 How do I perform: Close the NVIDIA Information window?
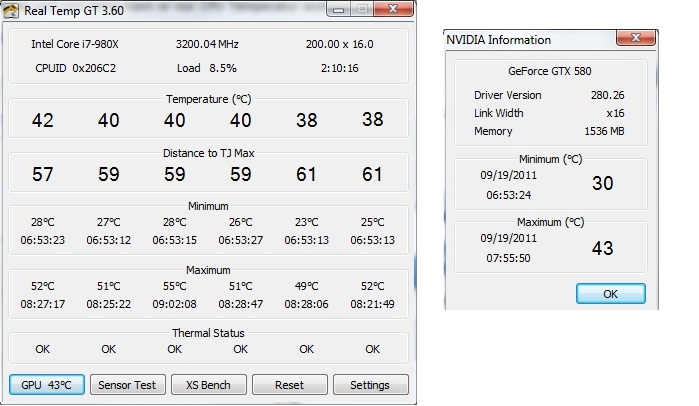(x=636, y=38)
